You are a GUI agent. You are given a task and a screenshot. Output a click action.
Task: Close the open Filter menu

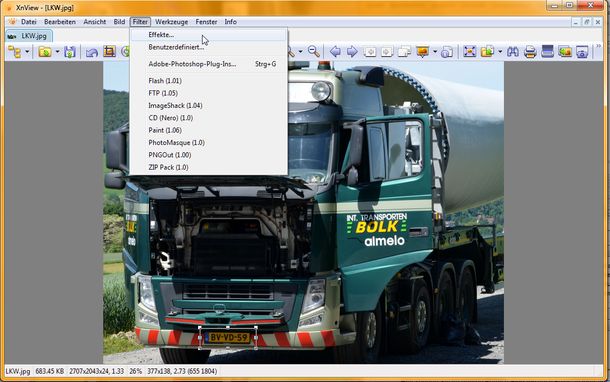[x=140, y=22]
